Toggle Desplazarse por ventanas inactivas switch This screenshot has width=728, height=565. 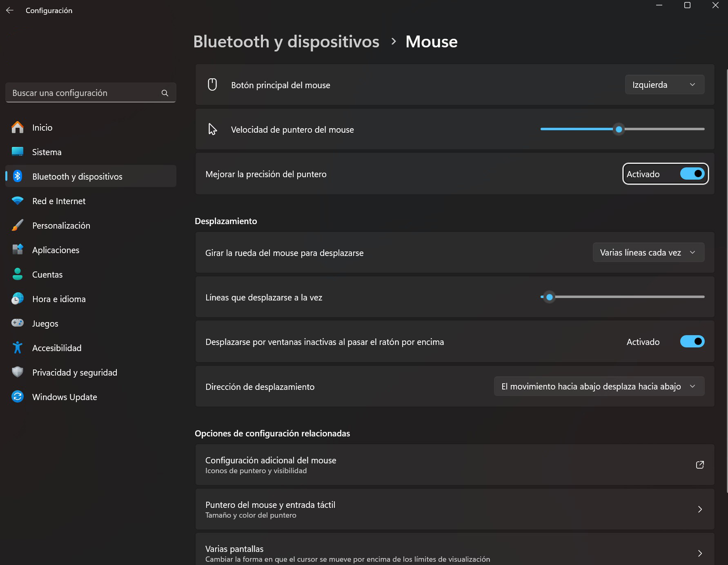(x=692, y=341)
